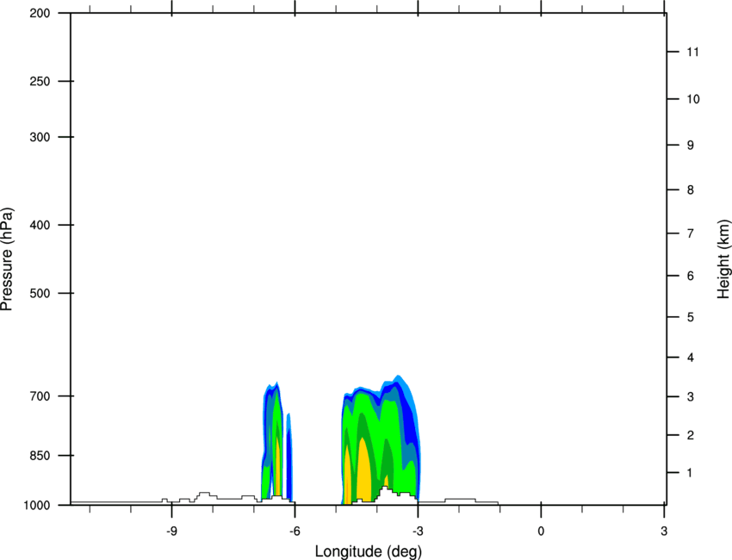Click the -6 longitude tick label
Image resolution: width=732 pixels, height=560 pixels.
pyautogui.click(x=295, y=531)
